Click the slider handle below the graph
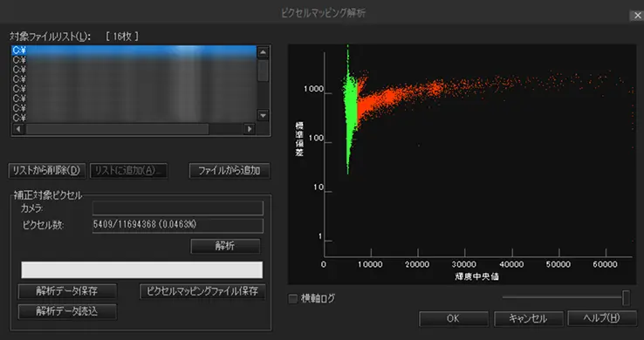 [626, 298]
